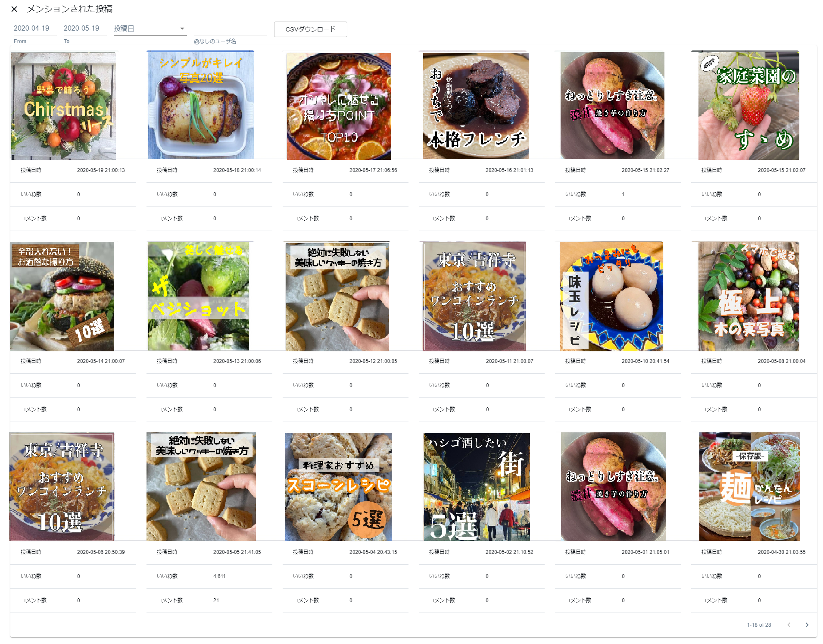Edit the To date 2020-05-19
This screenshot has width=823, height=644.
pyautogui.click(x=85, y=28)
